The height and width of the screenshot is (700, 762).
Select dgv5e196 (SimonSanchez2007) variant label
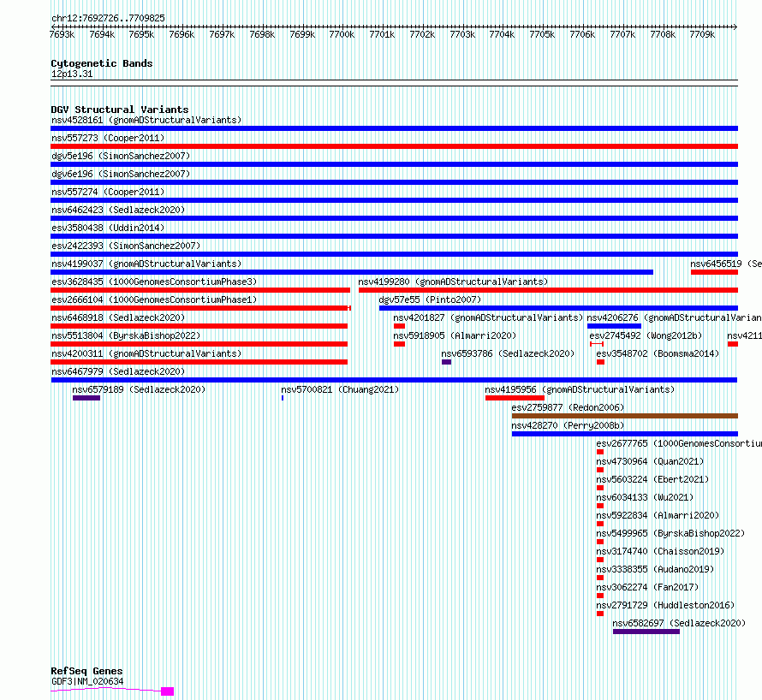pyautogui.click(x=121, y=156)
